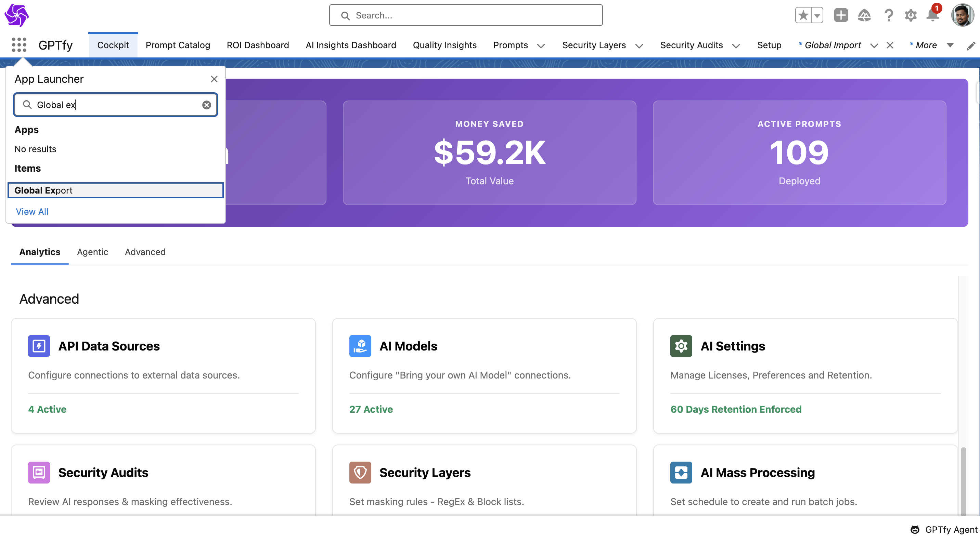
Task: Open the Global Actions plus icon
Action: (841, 15)
